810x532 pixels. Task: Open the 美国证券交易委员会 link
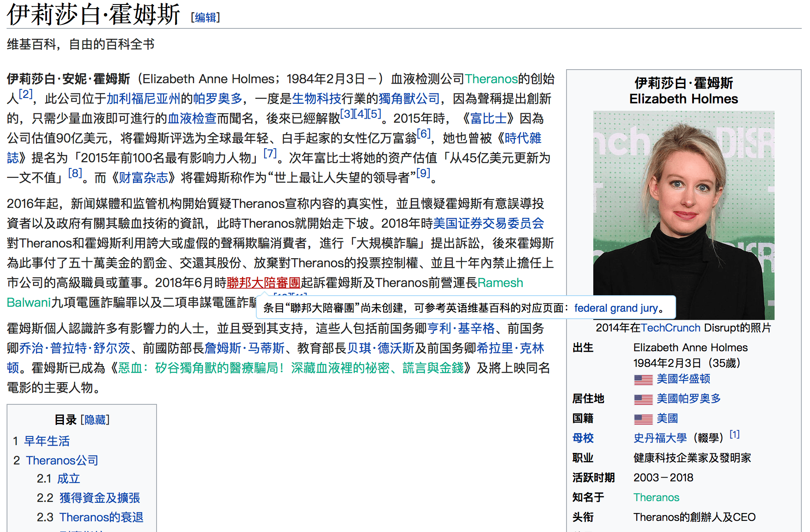coord(488,224)
